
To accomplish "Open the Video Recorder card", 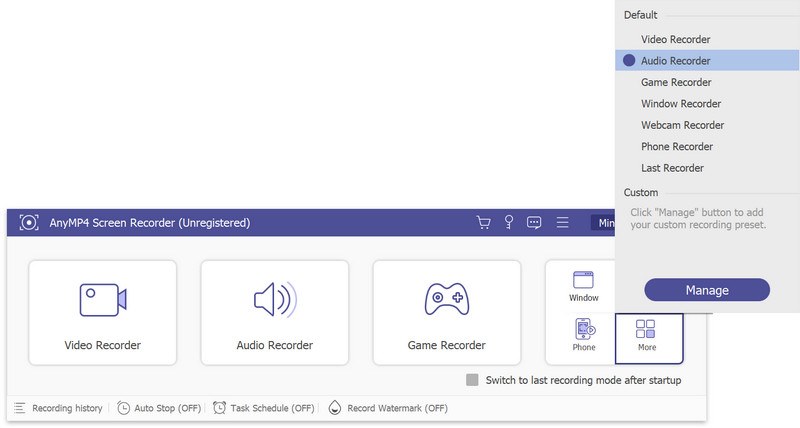I will point(103,313).
